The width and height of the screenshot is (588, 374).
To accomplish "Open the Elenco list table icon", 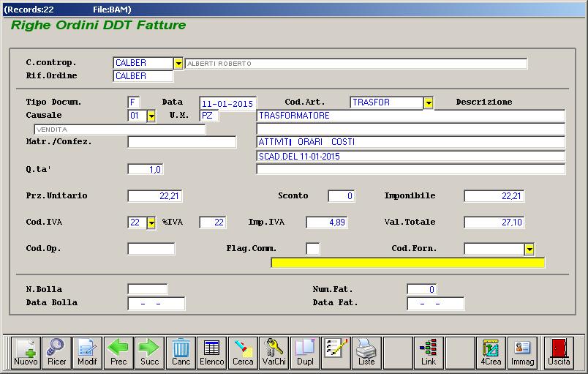I will [x=212, y=353].
